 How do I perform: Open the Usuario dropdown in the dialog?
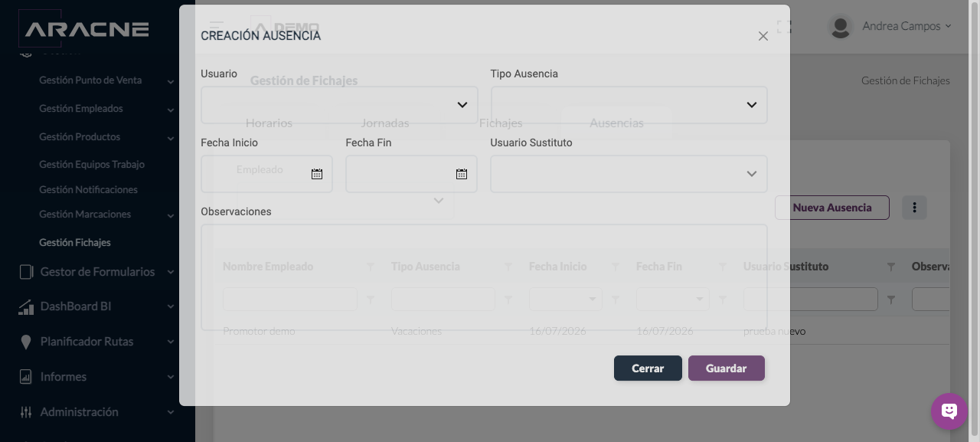(x=339, y=105)
